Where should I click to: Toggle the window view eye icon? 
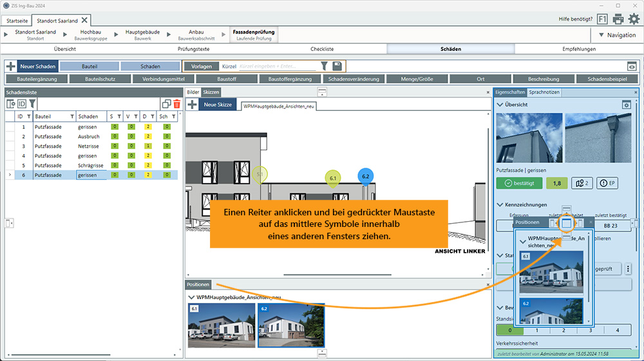pyautogui.click(x=632, y=66)
